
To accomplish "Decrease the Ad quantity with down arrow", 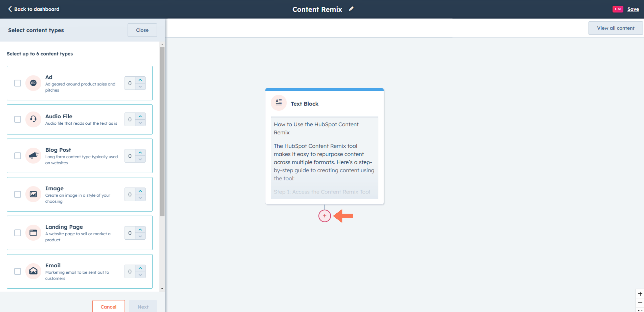I will pyautogui.click(x=140, y=86).
